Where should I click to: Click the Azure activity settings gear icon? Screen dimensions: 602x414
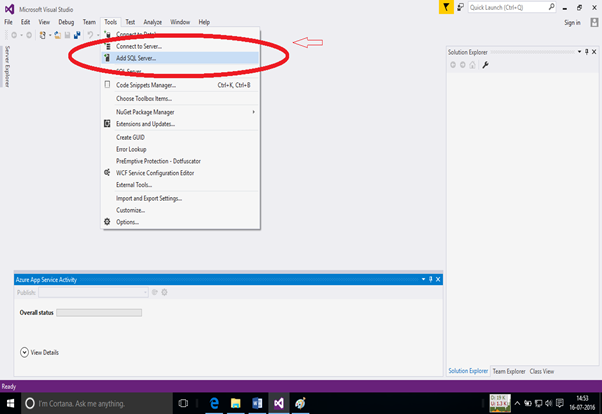click(x=164, y=292)
